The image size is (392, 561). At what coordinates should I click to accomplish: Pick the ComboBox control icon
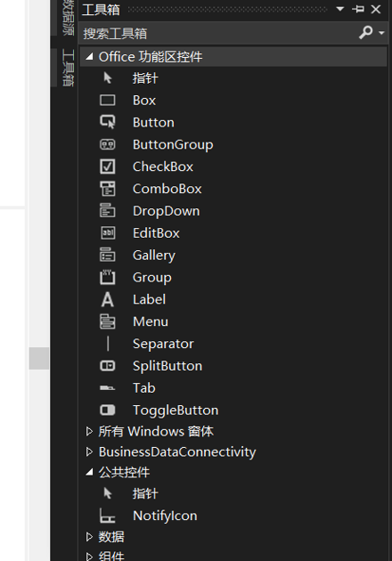pos(108,189)
